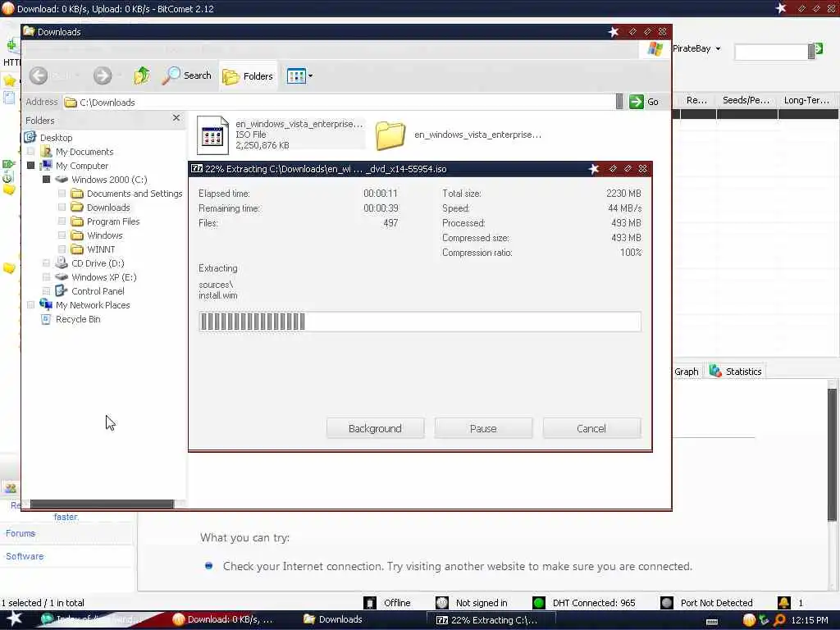The width and height of the screenshot is (840, 630).
Task: Select Program Files folder icon in tree
Action: [77, 221]
